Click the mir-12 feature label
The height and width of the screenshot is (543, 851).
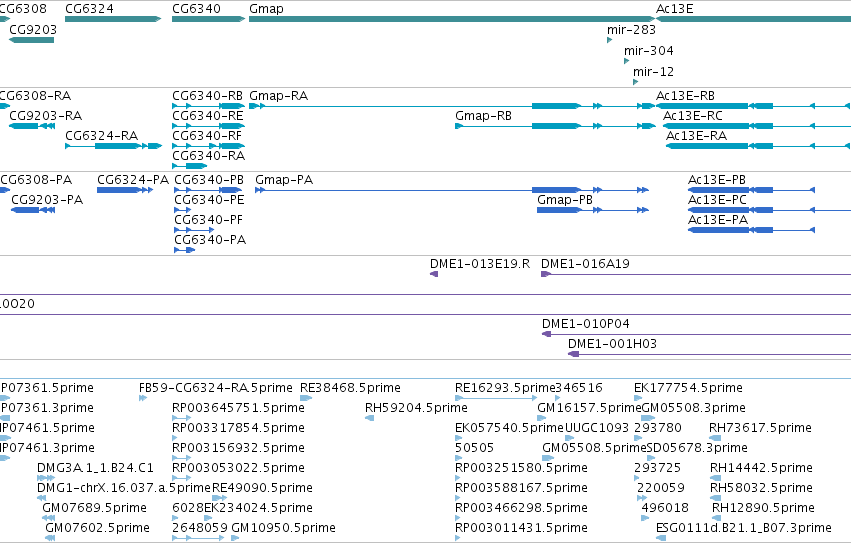[x=653, y=72]
